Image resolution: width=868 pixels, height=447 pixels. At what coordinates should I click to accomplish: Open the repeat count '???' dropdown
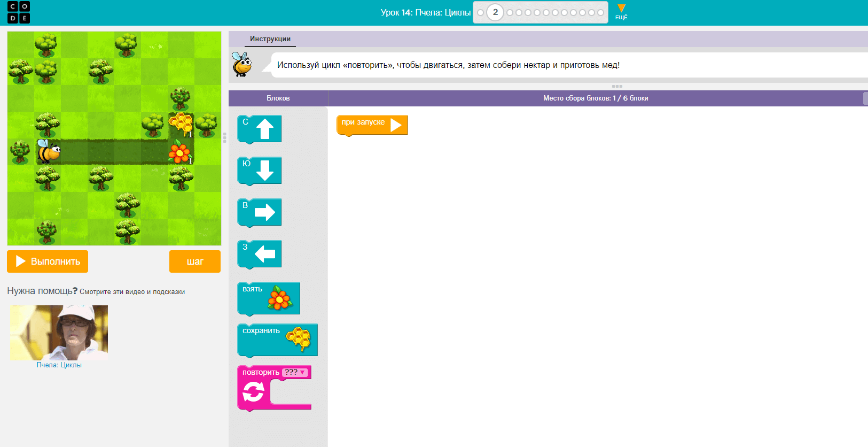(x=295, y=373)
